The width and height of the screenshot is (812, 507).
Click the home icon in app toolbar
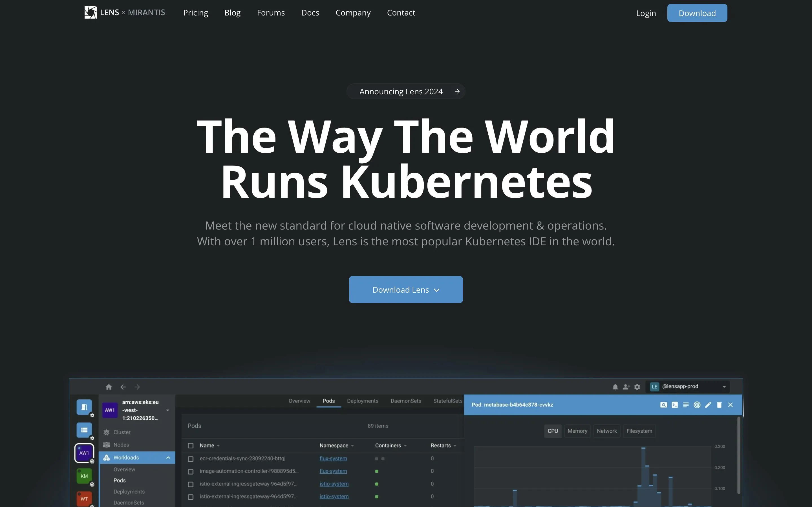coord(109,387)
